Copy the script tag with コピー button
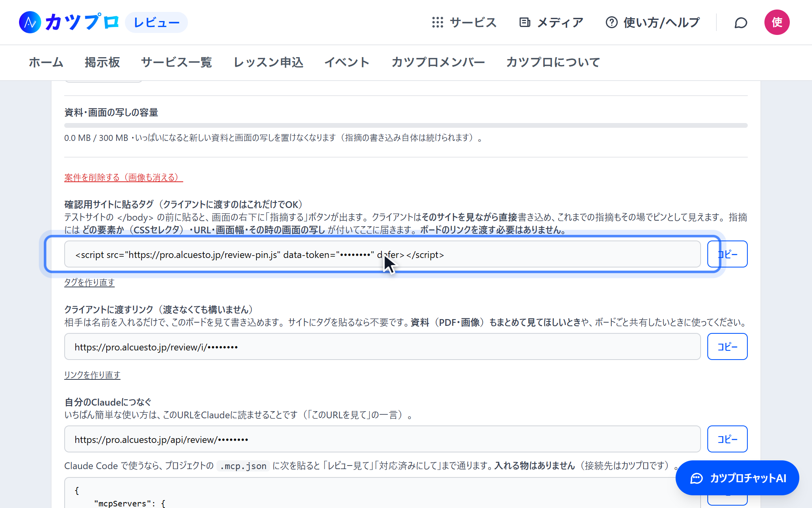The image size is (812, 508). 727,254
